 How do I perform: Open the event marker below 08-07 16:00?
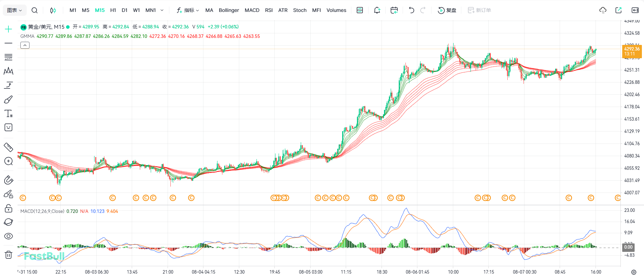point(591,198)
